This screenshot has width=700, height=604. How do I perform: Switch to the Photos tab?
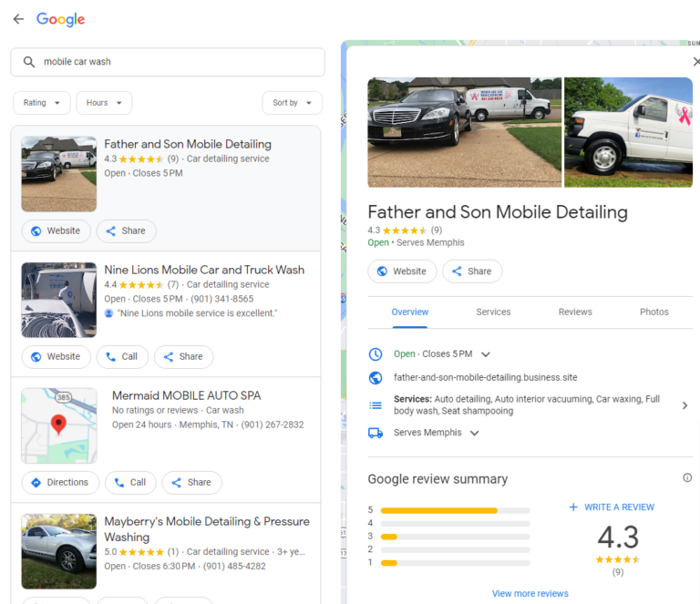click(654, 312)
